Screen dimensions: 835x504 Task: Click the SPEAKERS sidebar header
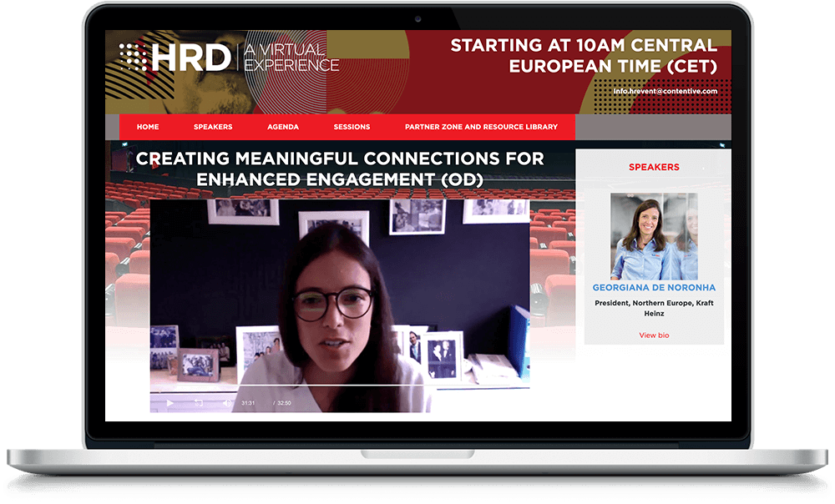pos(654,166)
